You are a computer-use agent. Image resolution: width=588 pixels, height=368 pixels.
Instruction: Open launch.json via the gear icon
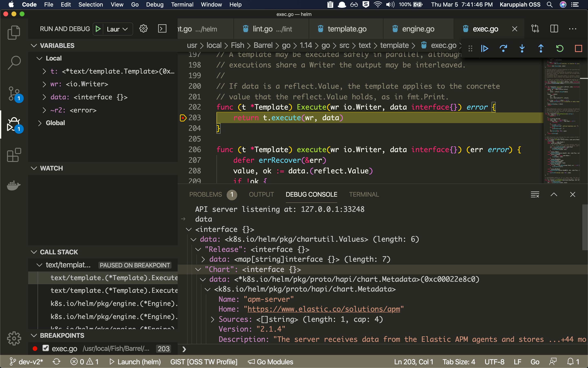(143, 29)
